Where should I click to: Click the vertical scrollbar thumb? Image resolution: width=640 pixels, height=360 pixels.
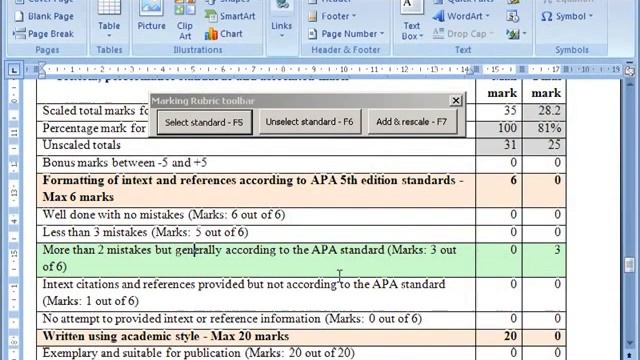pyautogui.click(x=629, y=264)
